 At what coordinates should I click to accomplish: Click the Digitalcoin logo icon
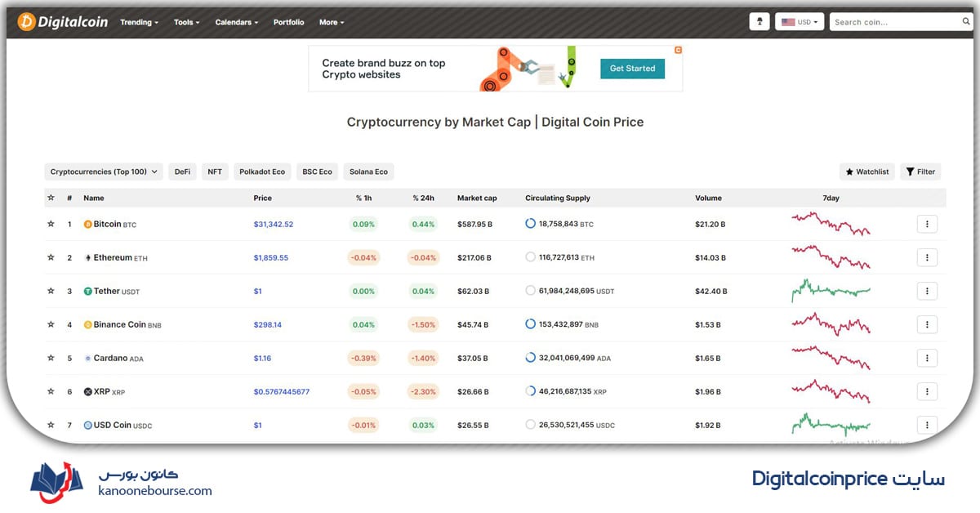(26, 22)
